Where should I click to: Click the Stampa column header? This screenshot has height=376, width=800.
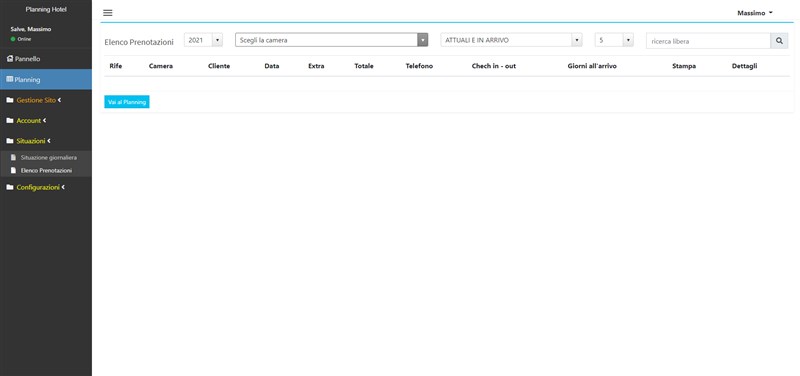[684, 66]
